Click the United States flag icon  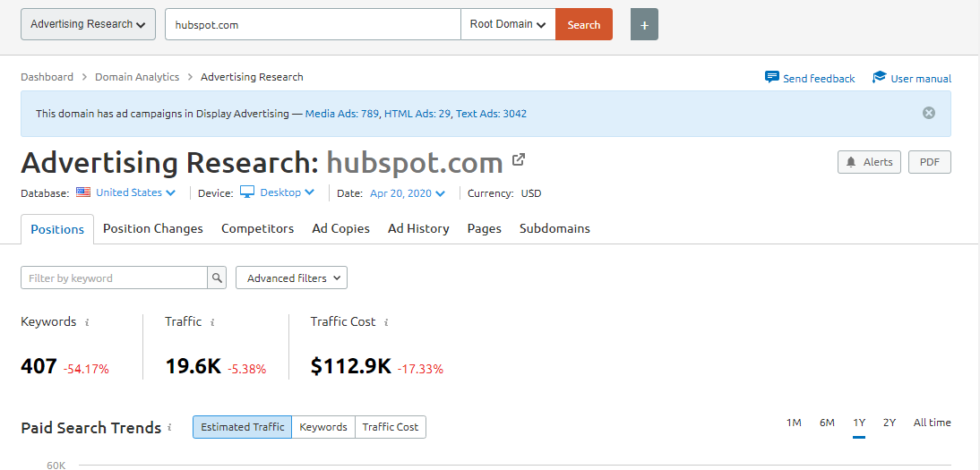click(83, 192)
